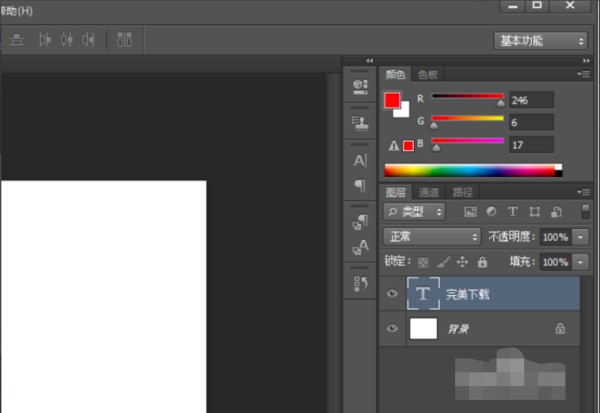Switch to the 色板 tab

[428, 74]
